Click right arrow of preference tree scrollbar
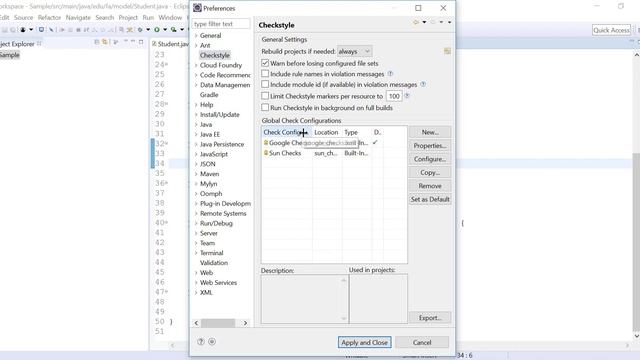 (245, 323)
